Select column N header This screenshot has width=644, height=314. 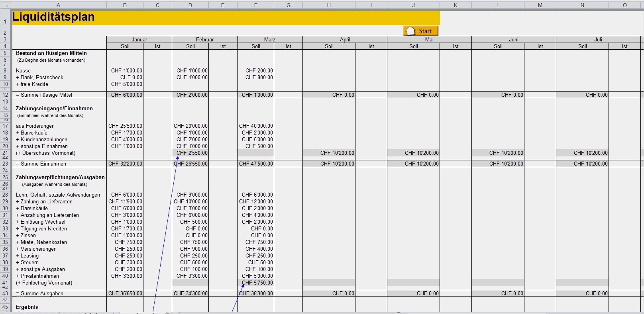pyautogui.click(x=582, y=5)
